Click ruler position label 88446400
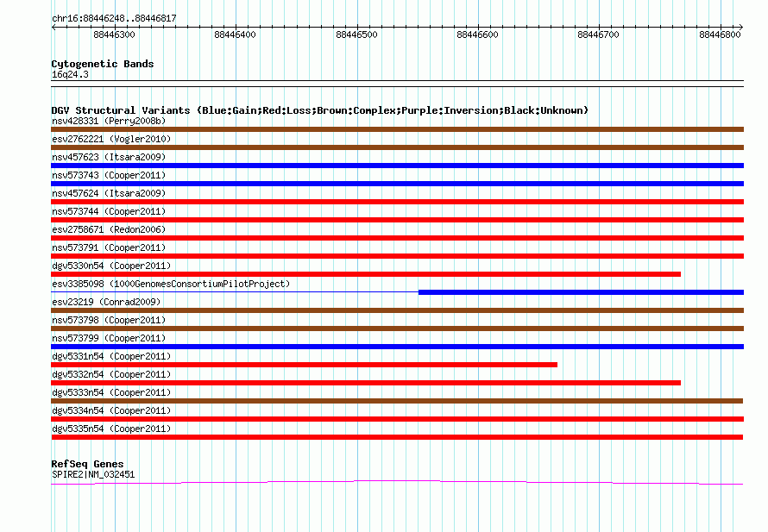The width and height of the screenshot is (768, 532). coord(235,34)
